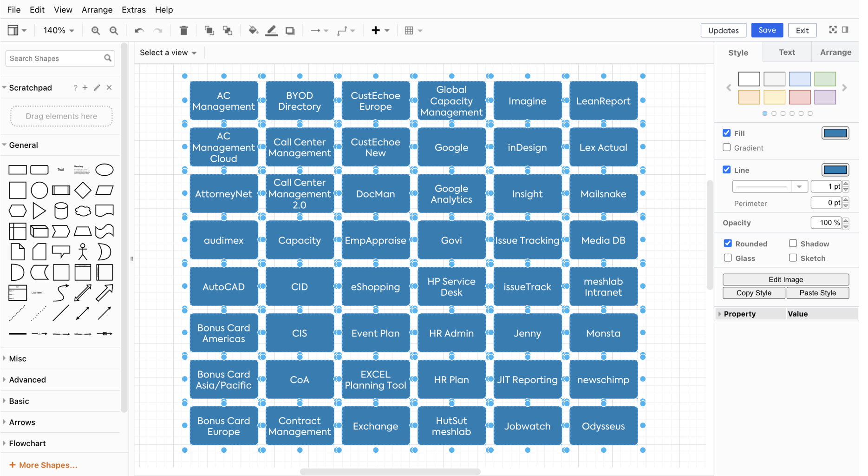The image size is (868, 476).
Task: Pick the diamond shape from General
Action: click(x=83, y=190)
